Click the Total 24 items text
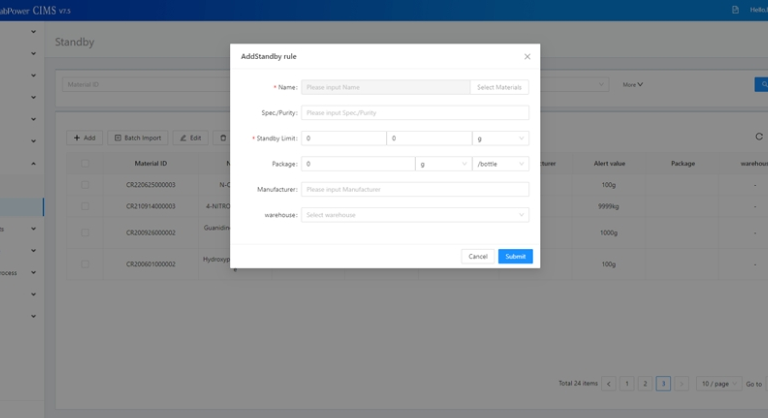768x418 pixels. 578,383
